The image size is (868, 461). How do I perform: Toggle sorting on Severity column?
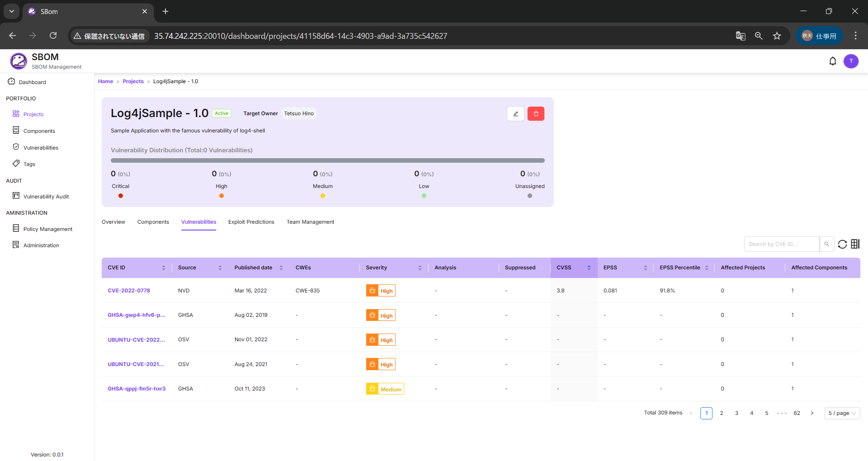tap(420, 268)
